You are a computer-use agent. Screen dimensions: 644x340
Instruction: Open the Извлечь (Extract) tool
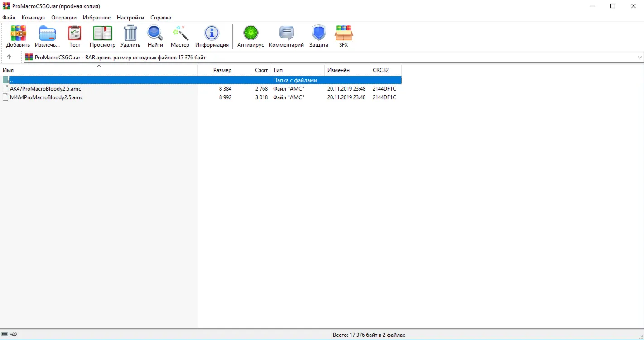[x=47, y=36]
